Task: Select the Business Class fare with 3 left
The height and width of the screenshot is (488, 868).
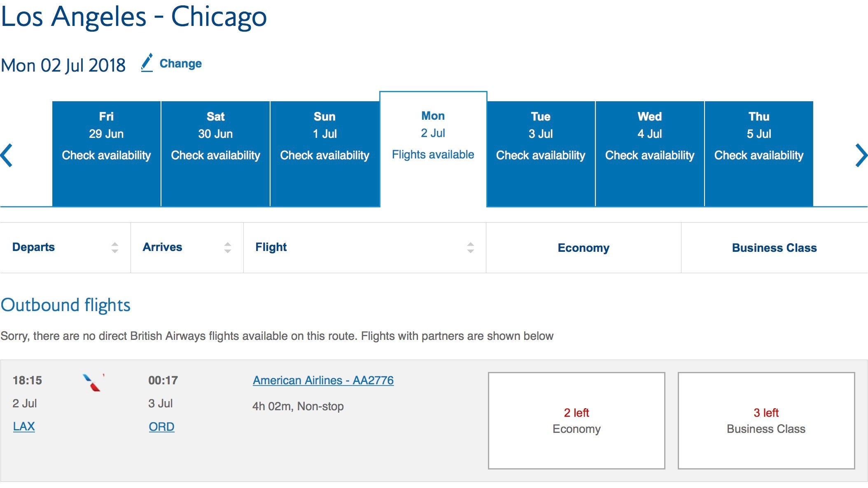Action: pyautogui.click(x=766, y=421)
